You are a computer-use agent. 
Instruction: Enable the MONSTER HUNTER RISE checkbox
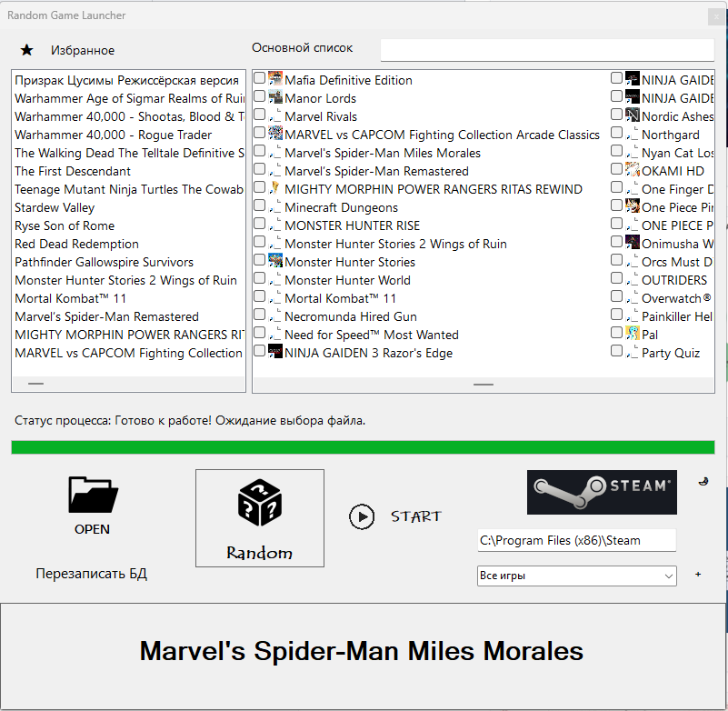[x=260, y=224]
